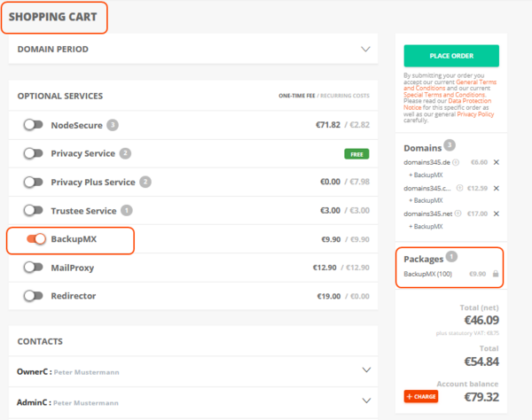Click lock icon next to BackupMX (100) package
Image resolution: width=532 pixels, height=420 pixels.
[x=496, y=274]
